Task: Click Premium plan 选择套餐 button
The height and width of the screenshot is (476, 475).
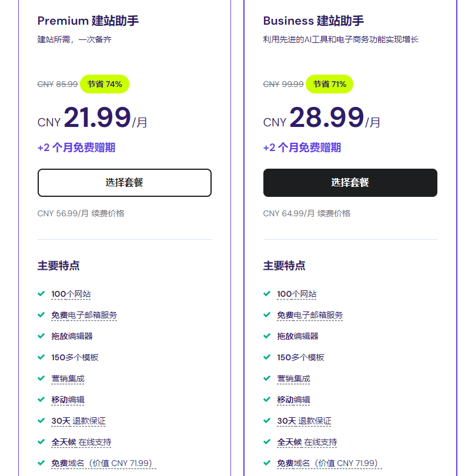Action: point(124,183)
